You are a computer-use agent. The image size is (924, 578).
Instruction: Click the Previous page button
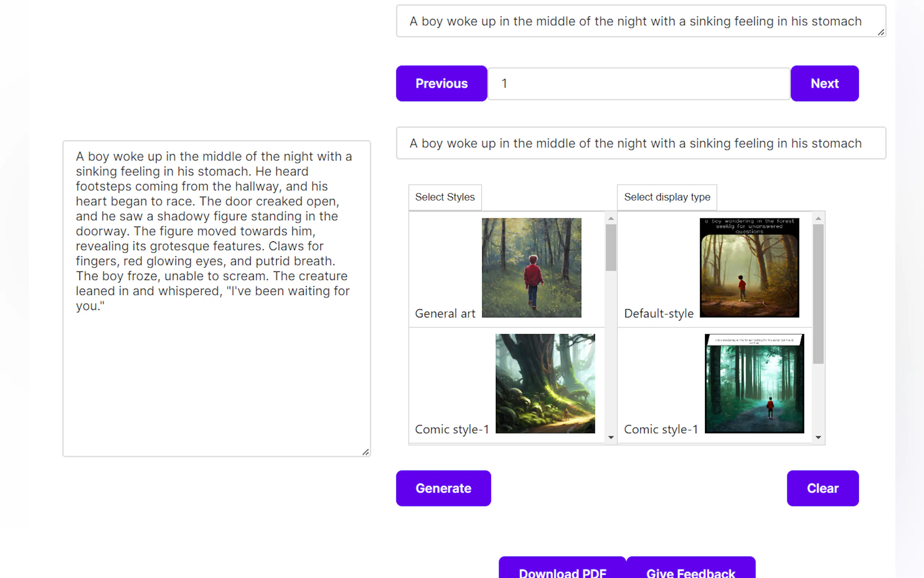(x=441, y=83)
